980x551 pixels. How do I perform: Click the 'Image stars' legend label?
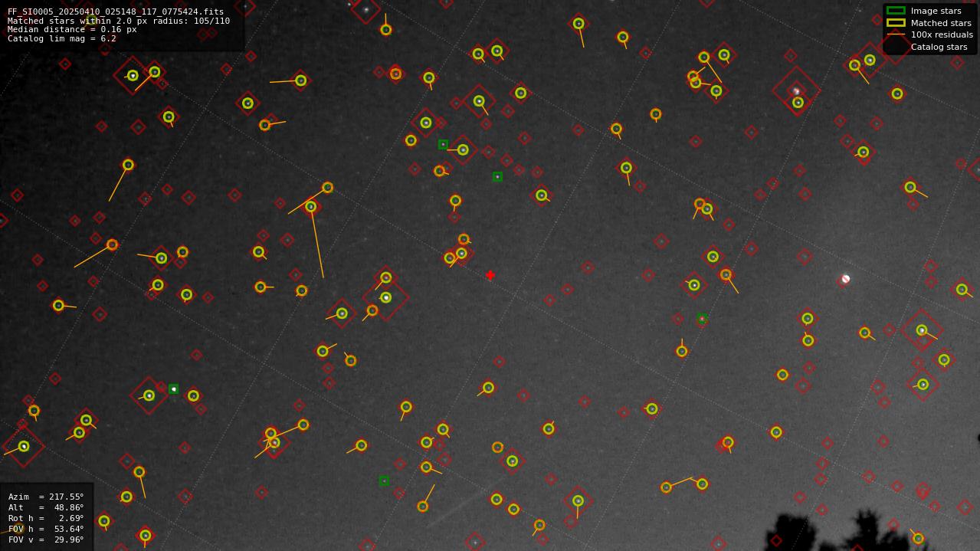click(x=936, y=11)
